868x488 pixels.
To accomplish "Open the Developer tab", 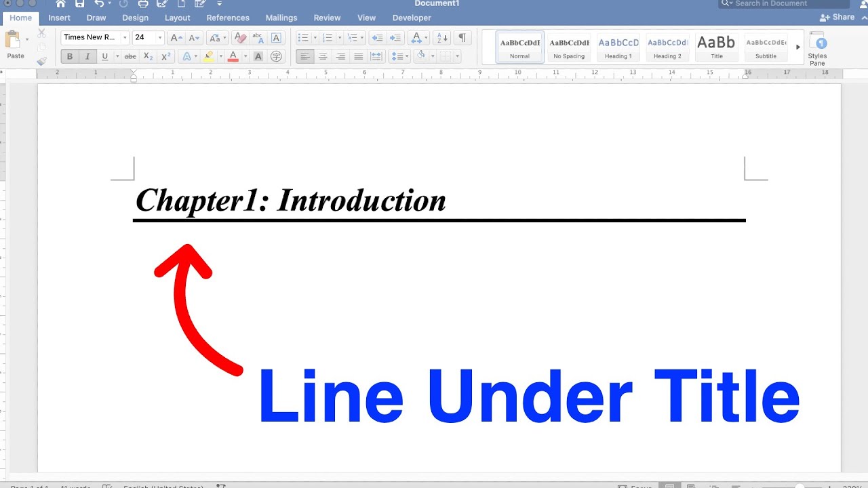I will pyautogui.click(x=412, y=18).
